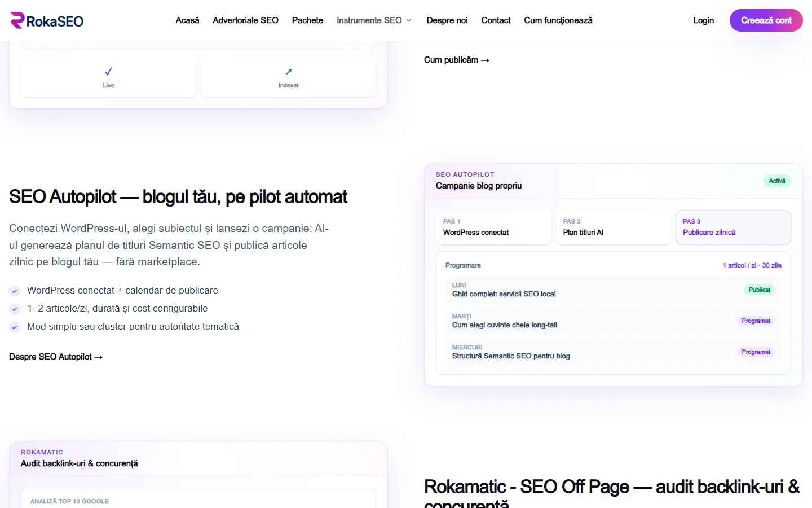This screenshot has width=812, height=508.
Task: Open the Pachete menu item
Action: pyautogui.click(x=307, y=20)
